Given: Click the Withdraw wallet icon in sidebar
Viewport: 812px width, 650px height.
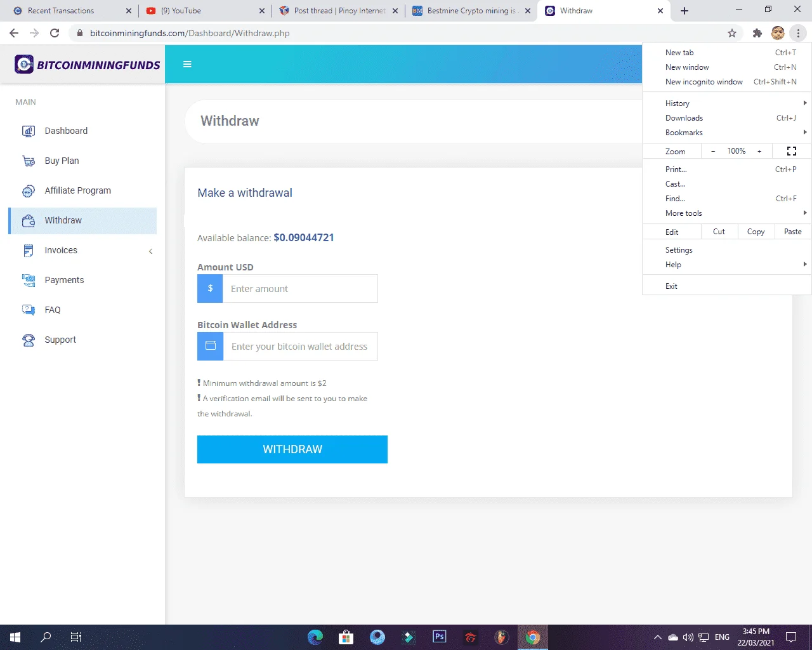Looking at the screenshot, I should (x=29, y=220).
